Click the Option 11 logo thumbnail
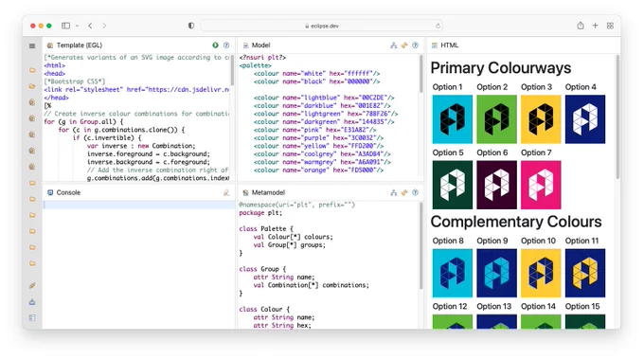The width and height of the screenshot is (644, 359). [585, 273]
